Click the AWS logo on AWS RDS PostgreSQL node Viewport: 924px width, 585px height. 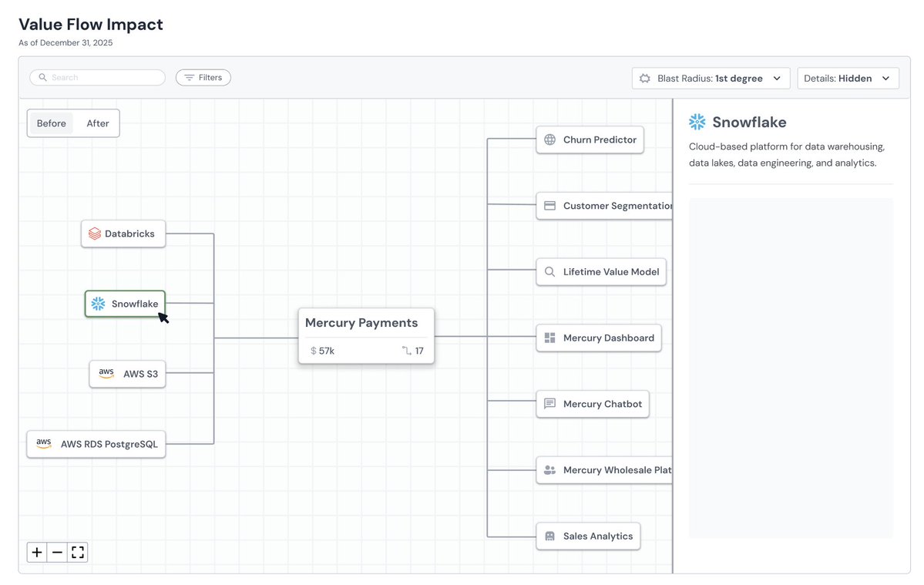click(44, 444)
